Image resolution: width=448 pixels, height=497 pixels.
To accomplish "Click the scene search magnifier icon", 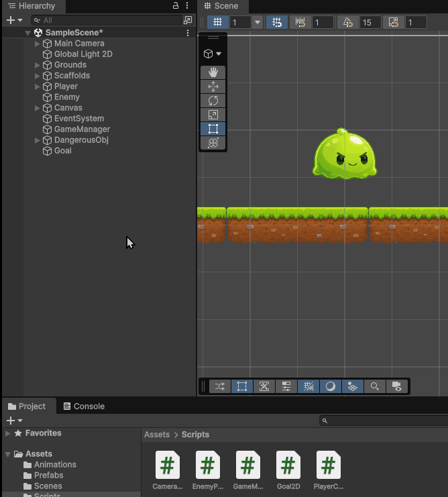I will (x=374, y=386).
